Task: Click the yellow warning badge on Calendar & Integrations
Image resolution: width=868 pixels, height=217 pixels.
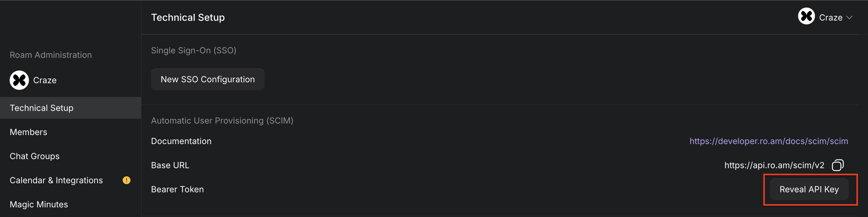Action: [x=126, y=180]
